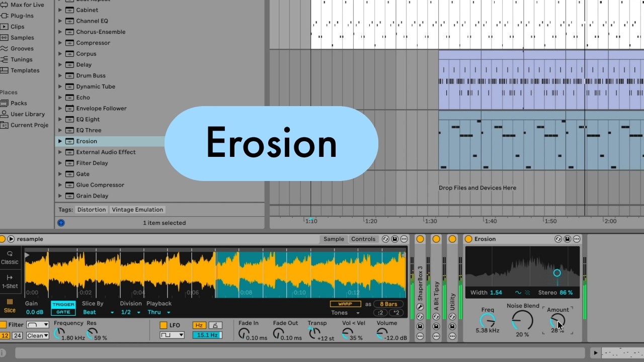This screenshot has width=644, height=362.
Task: Click the Distortion tag
Action: pos(92,210)
